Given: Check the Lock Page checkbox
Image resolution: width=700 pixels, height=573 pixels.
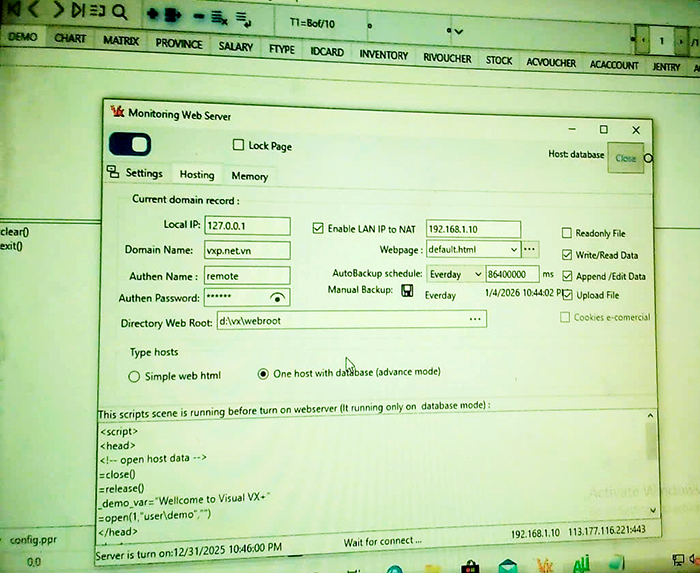Looking at the screenshot, I should tap(238, 145).
